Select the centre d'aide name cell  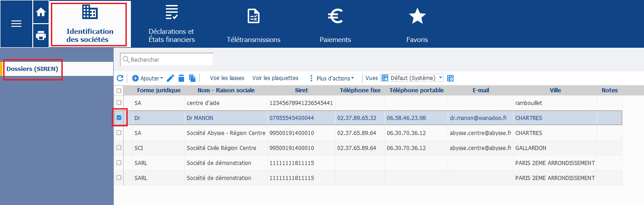point(226,103)
